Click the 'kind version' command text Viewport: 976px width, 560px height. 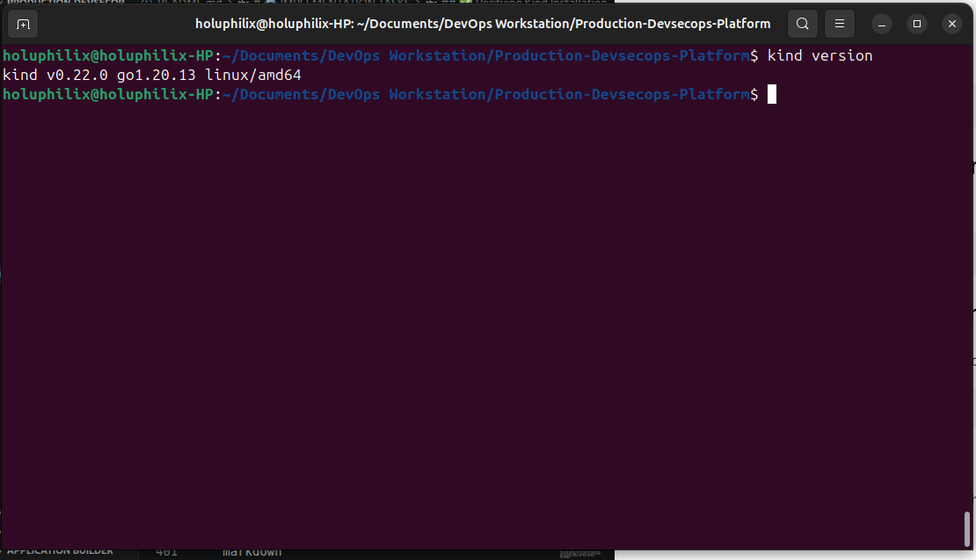[x=819, y=56]
